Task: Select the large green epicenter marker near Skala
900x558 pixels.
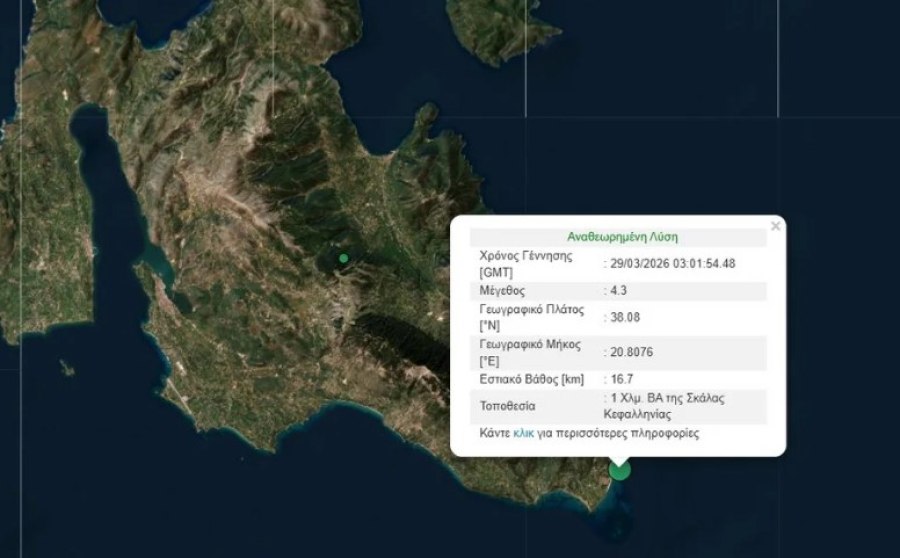Action: pos(620,469)
